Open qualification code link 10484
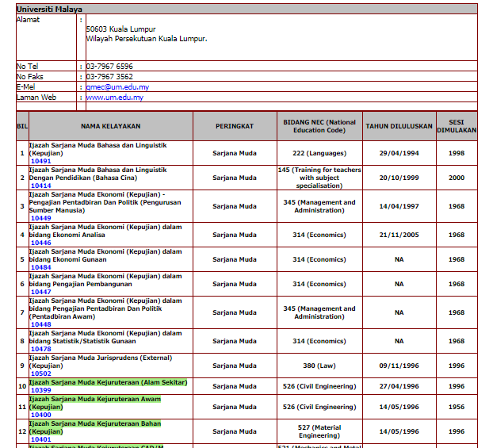The width and height of the screenshot is (493, 448). pos(41,267)
